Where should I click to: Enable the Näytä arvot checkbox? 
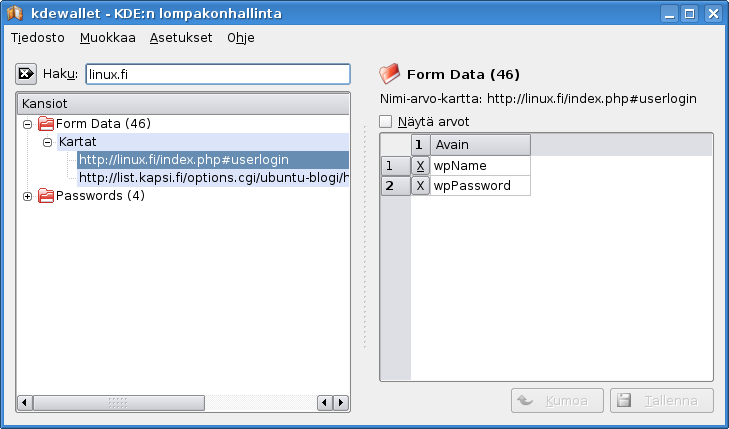(x=387, y=122)
